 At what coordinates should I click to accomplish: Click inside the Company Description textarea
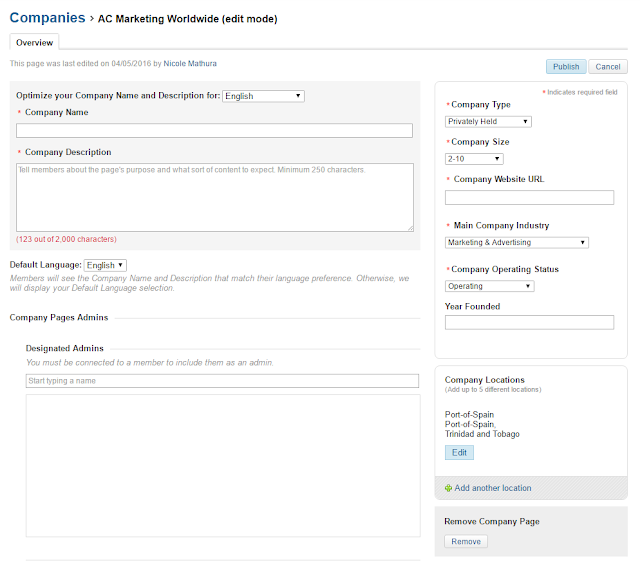pyautogui.click(x=215, y=198)
